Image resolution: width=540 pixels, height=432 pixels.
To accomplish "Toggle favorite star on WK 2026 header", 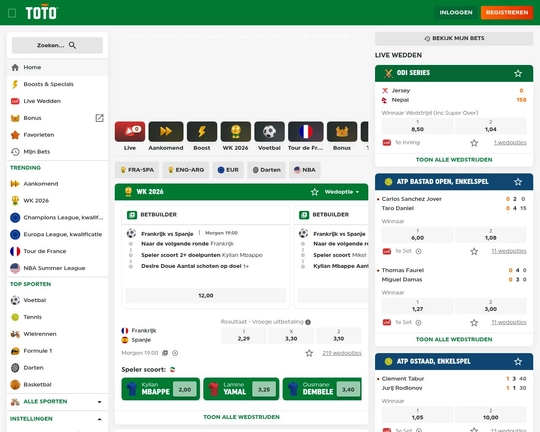I will pyautogui.click(x=314, y=192).
